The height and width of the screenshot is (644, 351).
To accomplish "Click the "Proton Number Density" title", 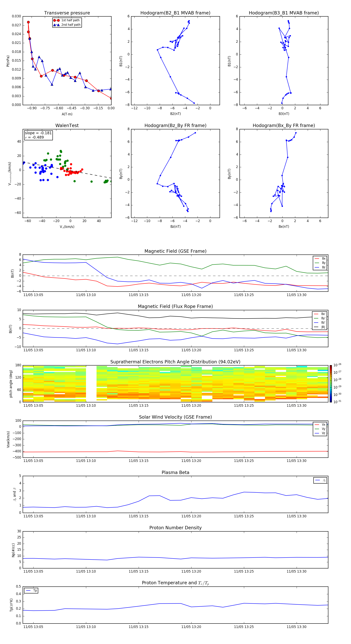I will pyautogui.click(x=175, y=528).
